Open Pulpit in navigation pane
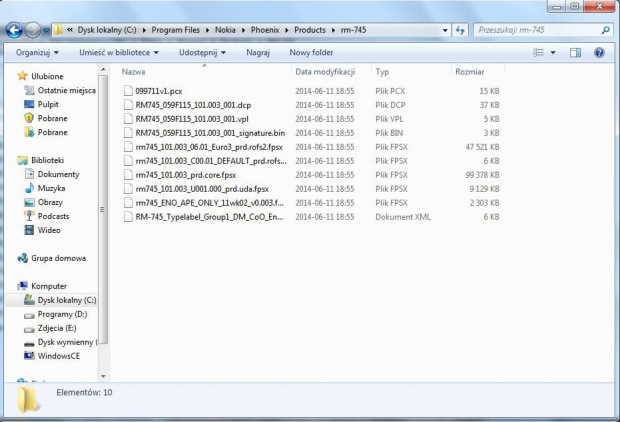The width and height of the screenshot is (620, 422). 48,104
